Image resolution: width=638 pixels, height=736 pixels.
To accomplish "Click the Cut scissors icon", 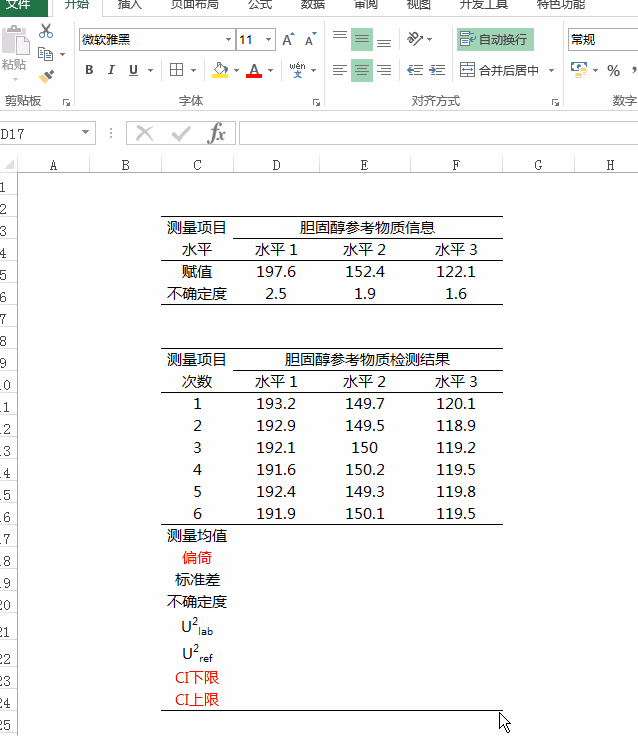I will pos(45,31).
